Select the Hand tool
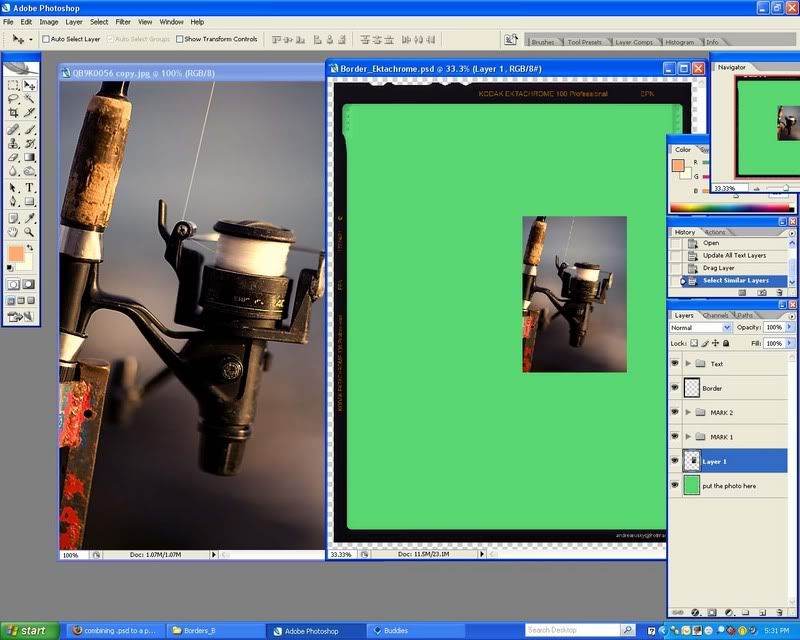The width and height of the screenshot is (800, 640). tap(13, 231)
